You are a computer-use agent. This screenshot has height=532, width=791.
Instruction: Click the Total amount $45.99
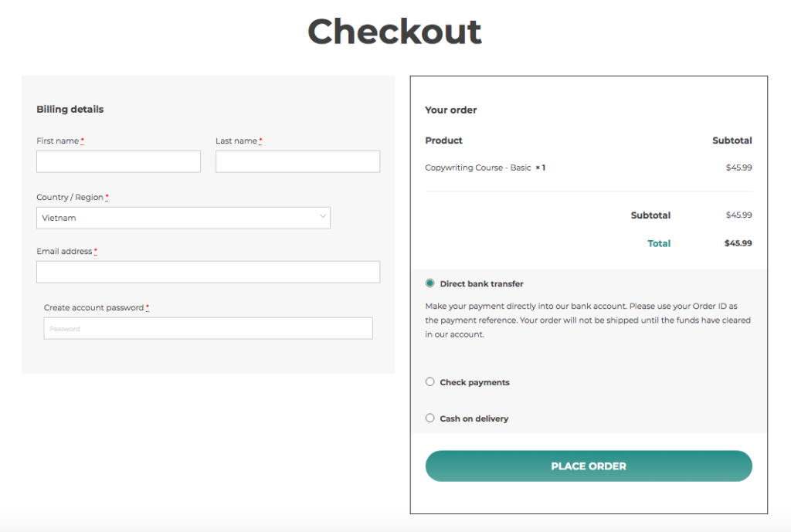(x=738, y=243)
